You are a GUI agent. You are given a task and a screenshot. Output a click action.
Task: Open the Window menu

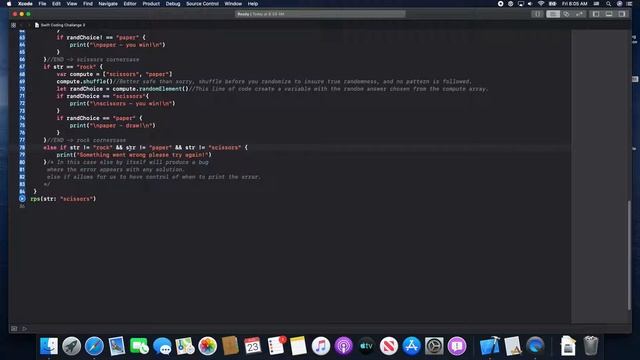(x=233, y=4)
